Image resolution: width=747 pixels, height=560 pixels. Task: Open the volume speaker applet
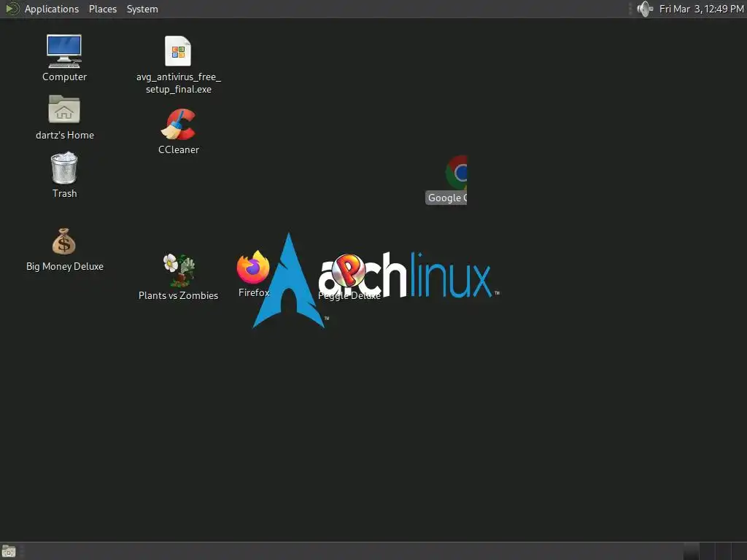(645, 9)
